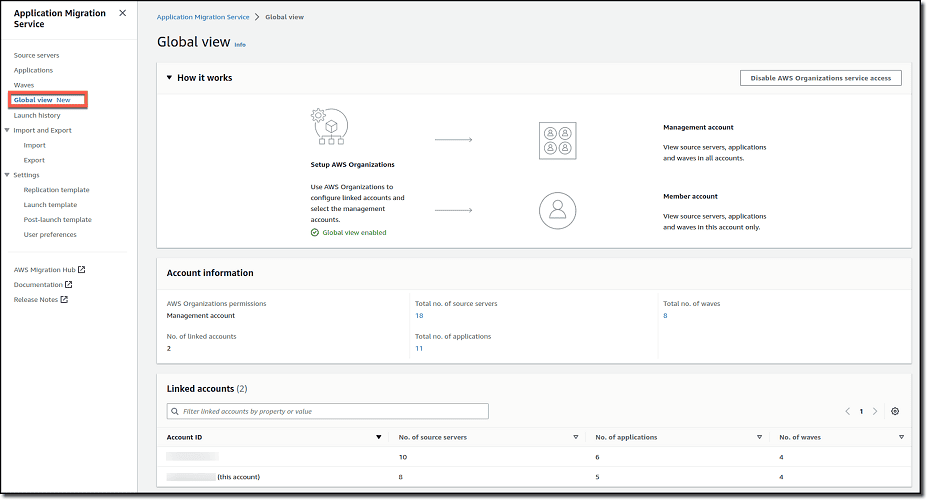Screen dimensions: 927x500
Task: Click the Release Notes external-link icon
Action: (x=64, y=300)
